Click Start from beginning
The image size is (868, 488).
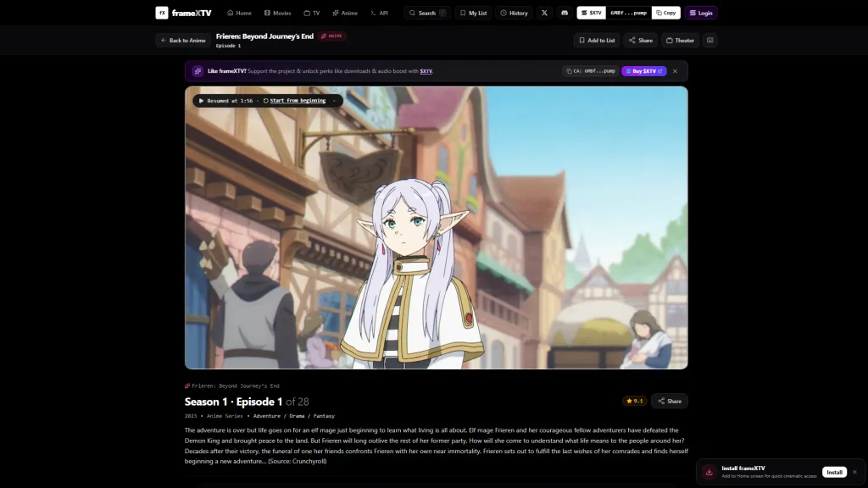tap(294, 101)
